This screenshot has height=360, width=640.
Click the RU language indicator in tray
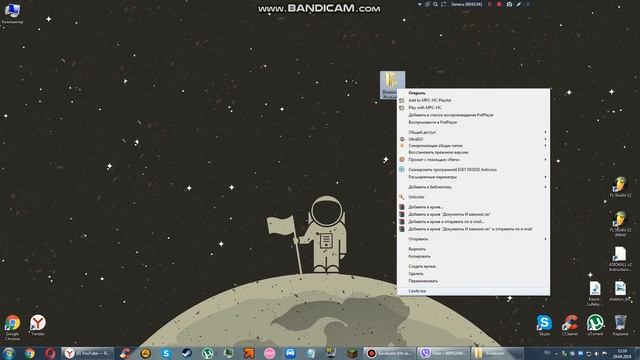click(547, 353)
